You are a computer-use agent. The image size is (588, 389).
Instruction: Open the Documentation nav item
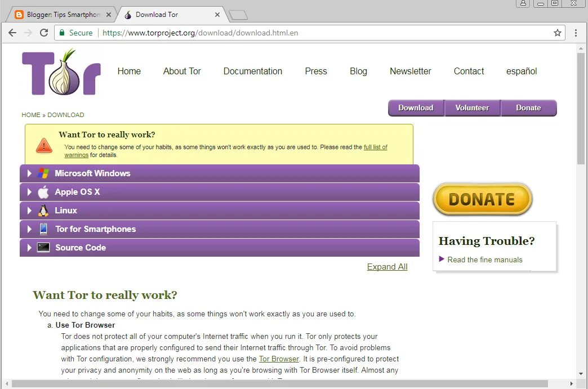(253, 71)
